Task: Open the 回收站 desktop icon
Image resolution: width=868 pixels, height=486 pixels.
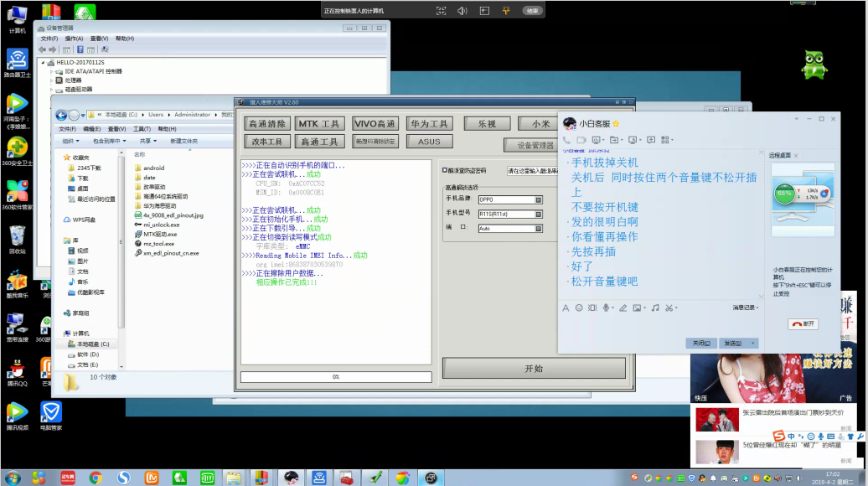Action: (17, 239)
